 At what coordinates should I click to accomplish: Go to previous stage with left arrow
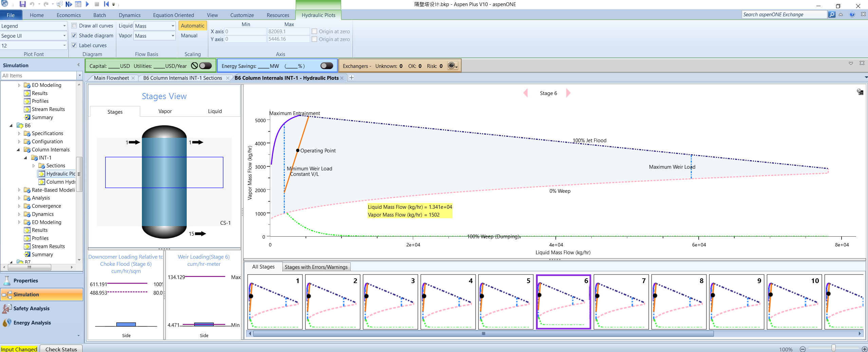pyautogui.click(x=526, y=93)
